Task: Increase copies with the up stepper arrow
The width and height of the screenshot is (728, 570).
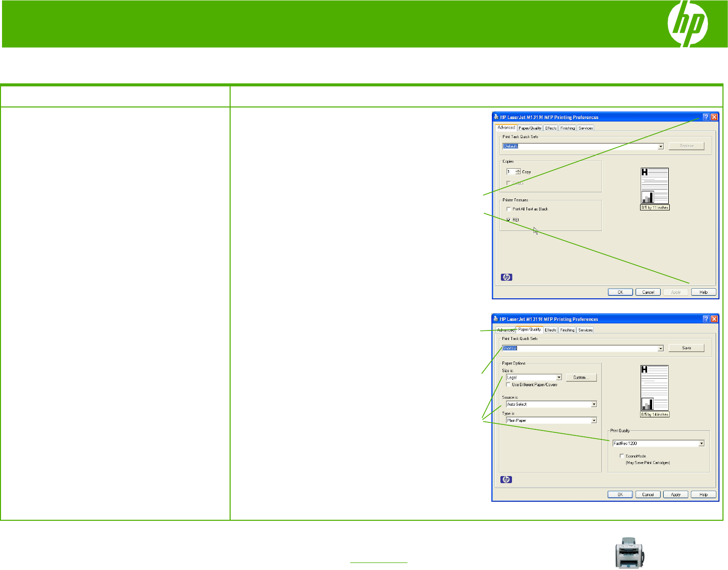Action: click(x=518, y=170)
